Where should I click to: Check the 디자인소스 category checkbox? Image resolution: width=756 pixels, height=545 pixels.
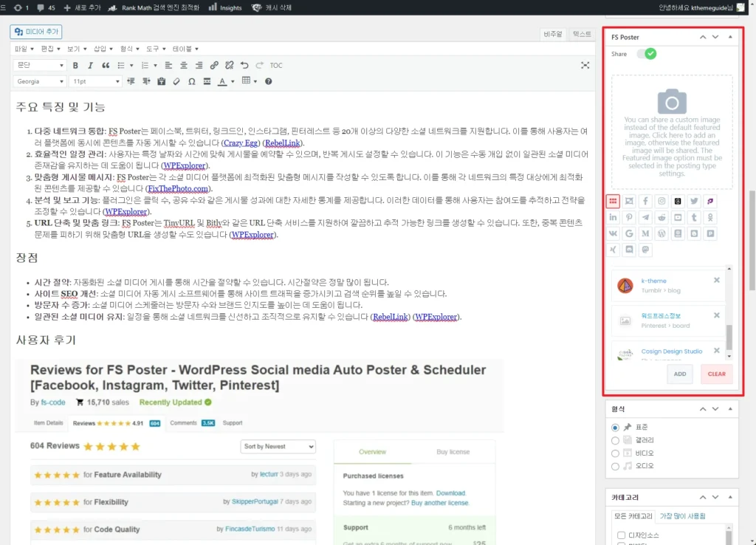coord(621,535)
